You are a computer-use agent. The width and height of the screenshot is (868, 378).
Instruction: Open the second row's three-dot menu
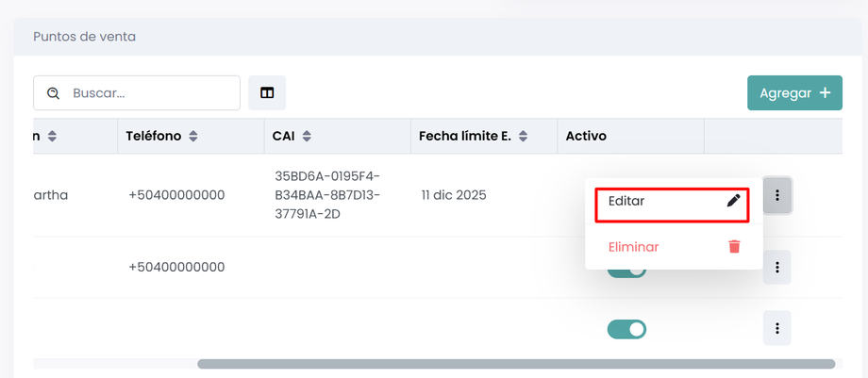click(x=776, y=267)
